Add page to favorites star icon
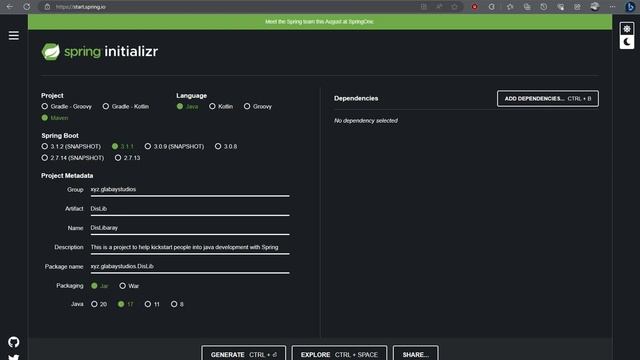640x360 pixels. [x=454, y=7]
